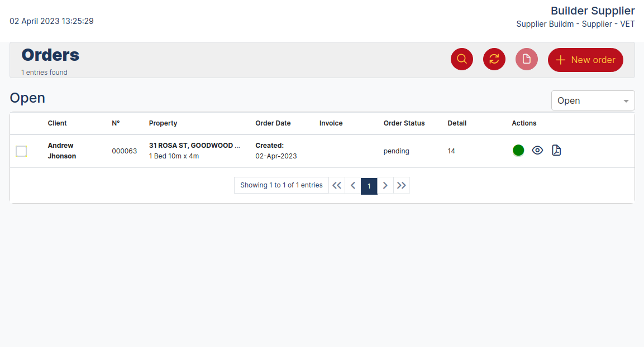Jump to last page of results
The width and height of the screenshot is (644, 347).
click(402, 186)
